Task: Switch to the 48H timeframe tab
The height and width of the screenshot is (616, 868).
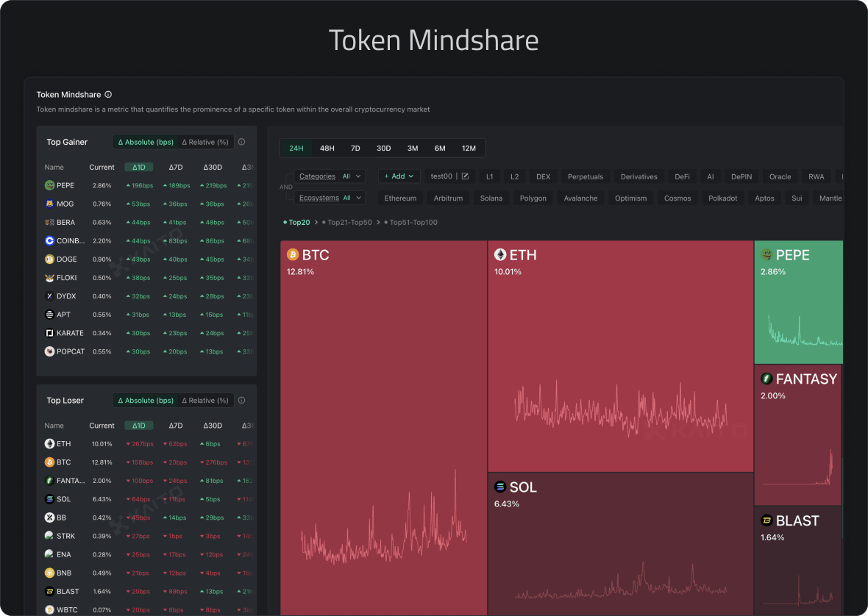Action: (327, 148)
